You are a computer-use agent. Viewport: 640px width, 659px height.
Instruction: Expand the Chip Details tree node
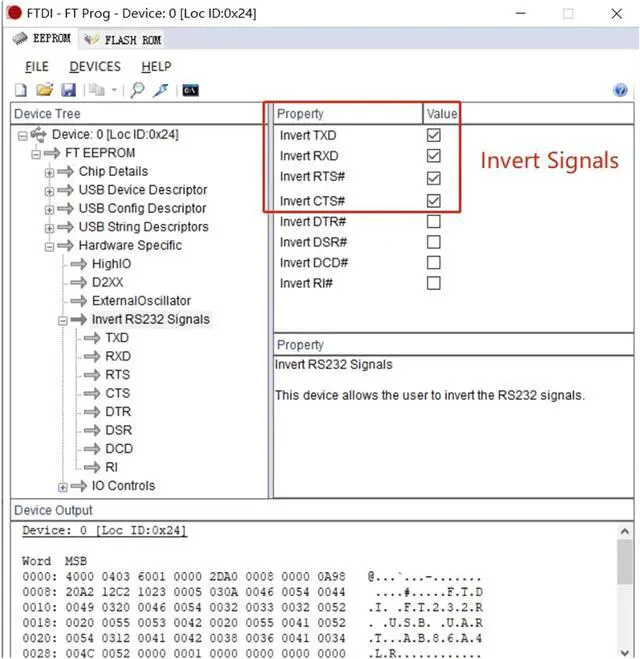[49, 172]
